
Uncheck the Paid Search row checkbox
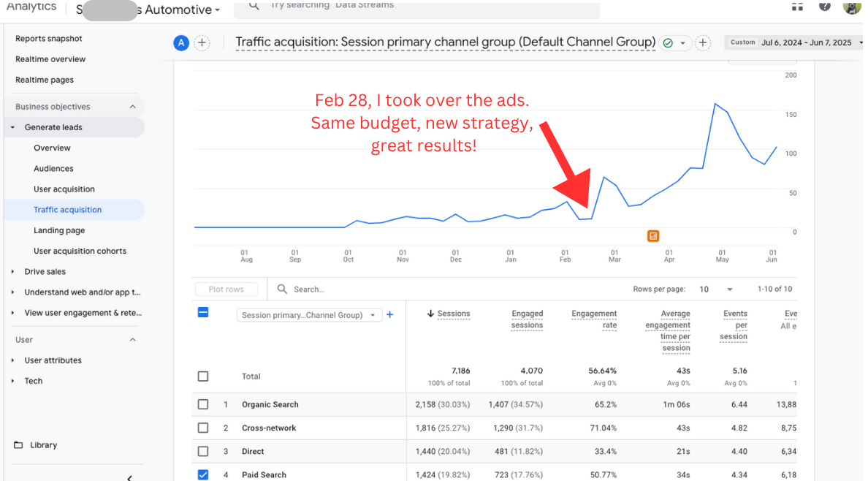[203, 475]
